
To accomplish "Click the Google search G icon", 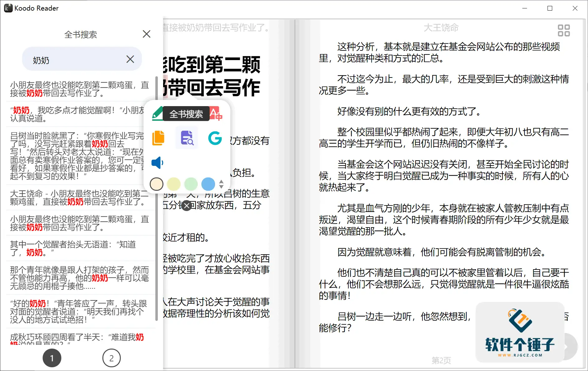I will pos(215,138).
